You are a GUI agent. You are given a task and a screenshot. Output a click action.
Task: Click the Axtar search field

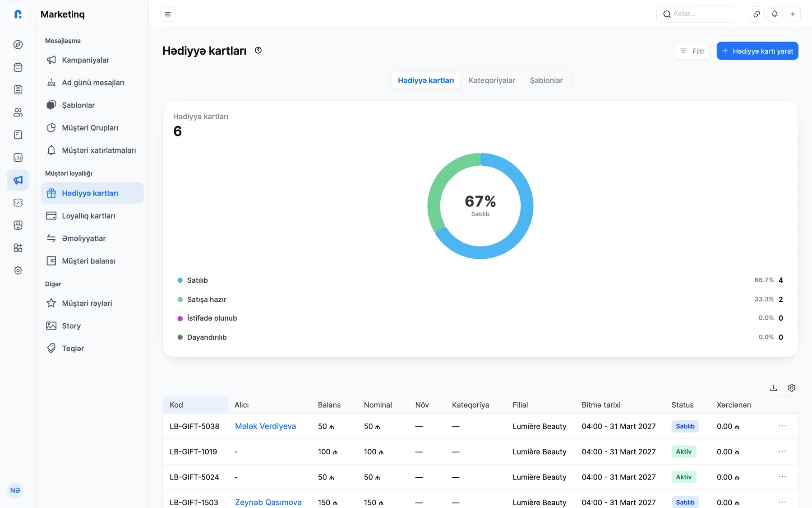(696, 14)
